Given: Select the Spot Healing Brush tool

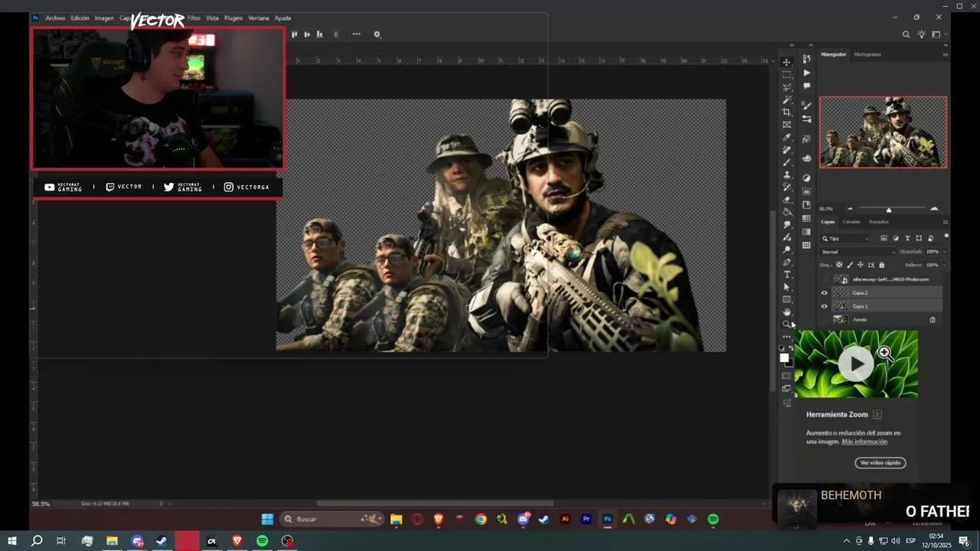Looking at the screenshot, I should [x=787, y=150].
